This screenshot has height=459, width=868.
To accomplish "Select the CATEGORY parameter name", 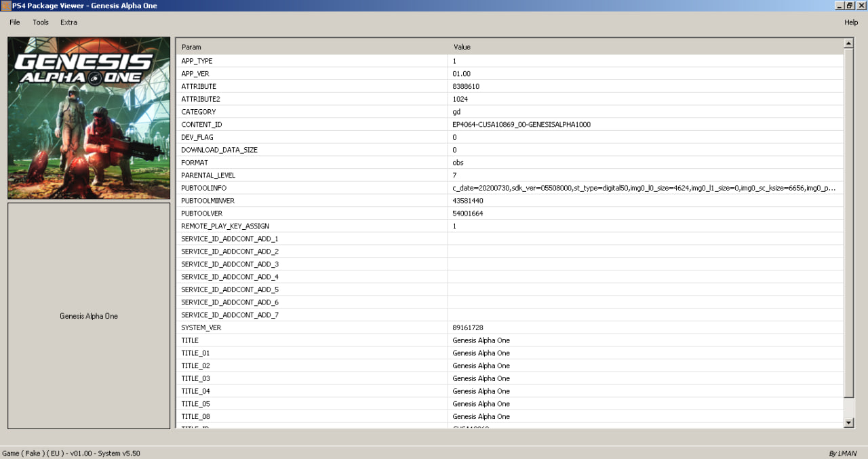I will pos(199,112).
